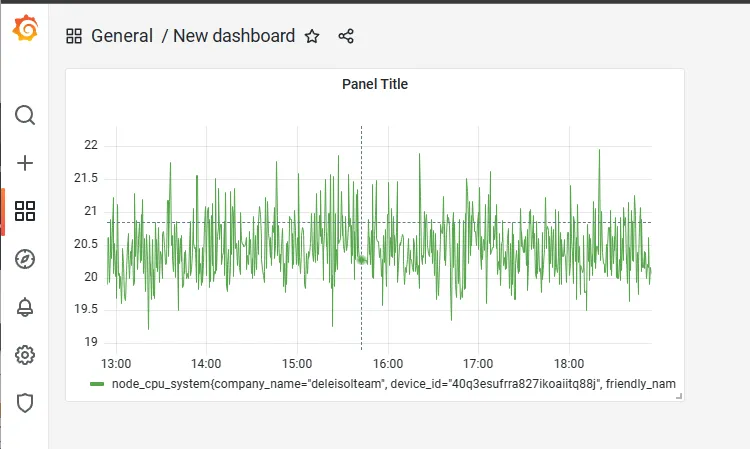Click the 21 y-axis label

(x=91, y=211)
